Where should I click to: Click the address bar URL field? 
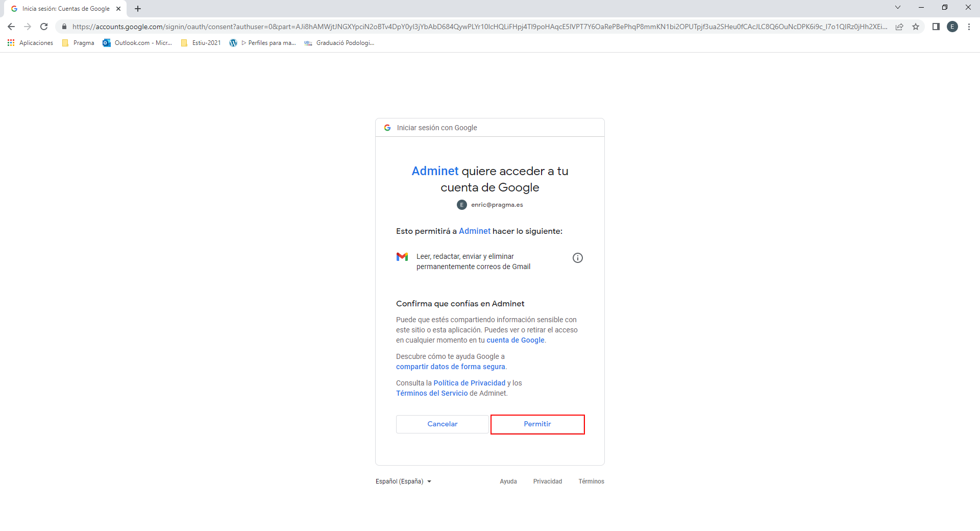pos(480,27)
